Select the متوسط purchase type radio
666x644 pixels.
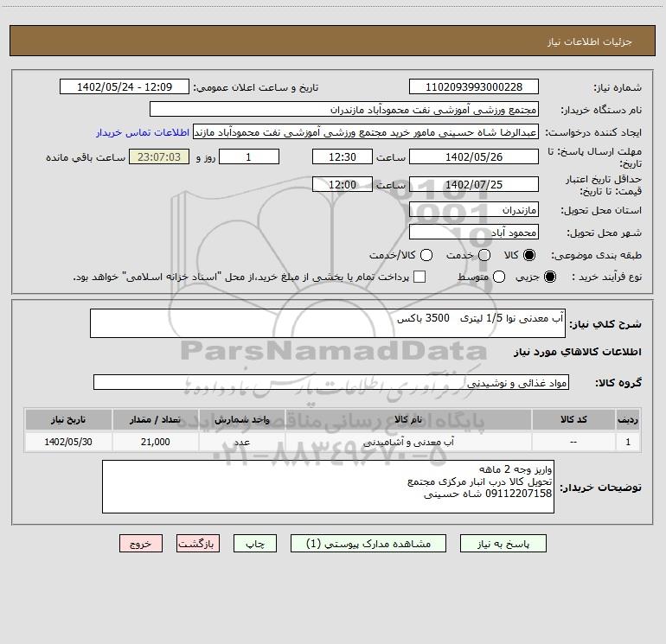[x=499, y=277]
